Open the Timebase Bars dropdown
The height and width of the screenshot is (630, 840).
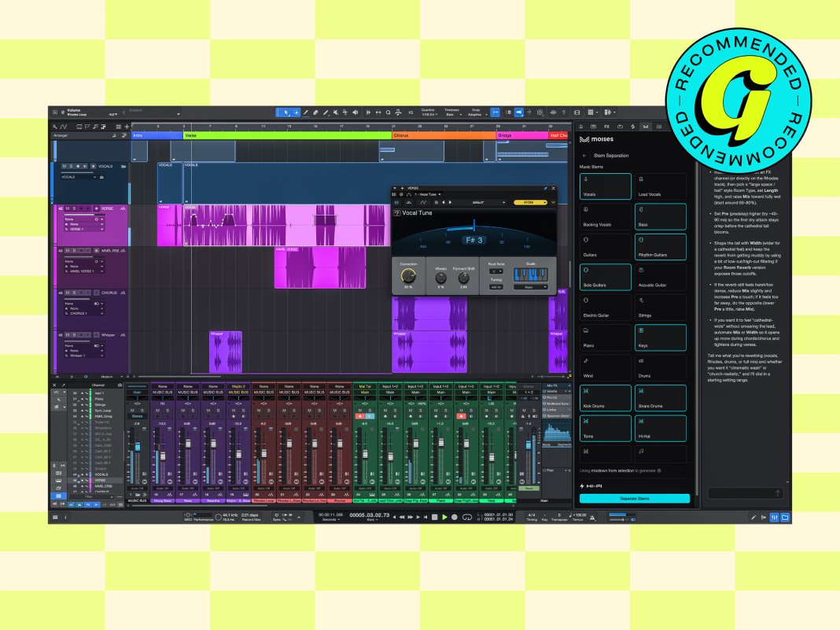click(x=453, y=114)
